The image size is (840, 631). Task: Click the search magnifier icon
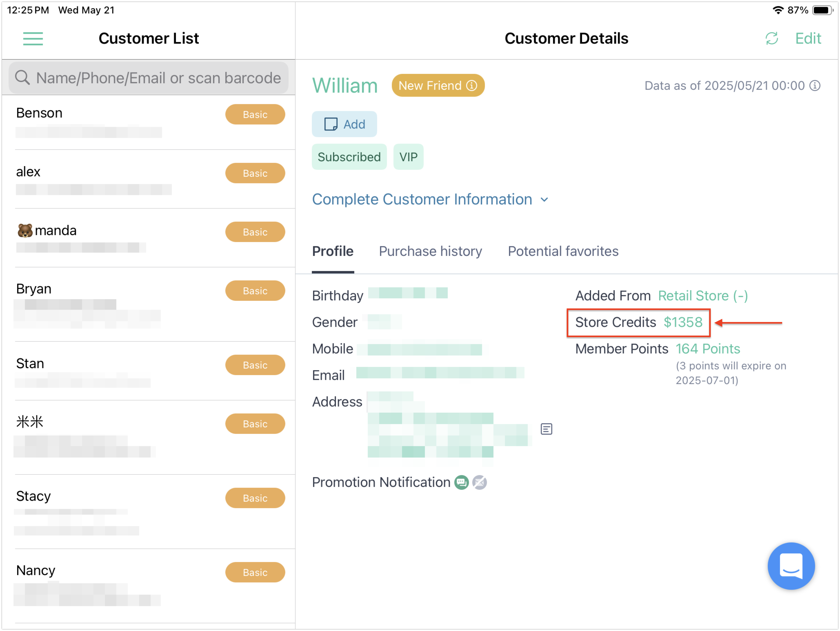pos(22,78)
